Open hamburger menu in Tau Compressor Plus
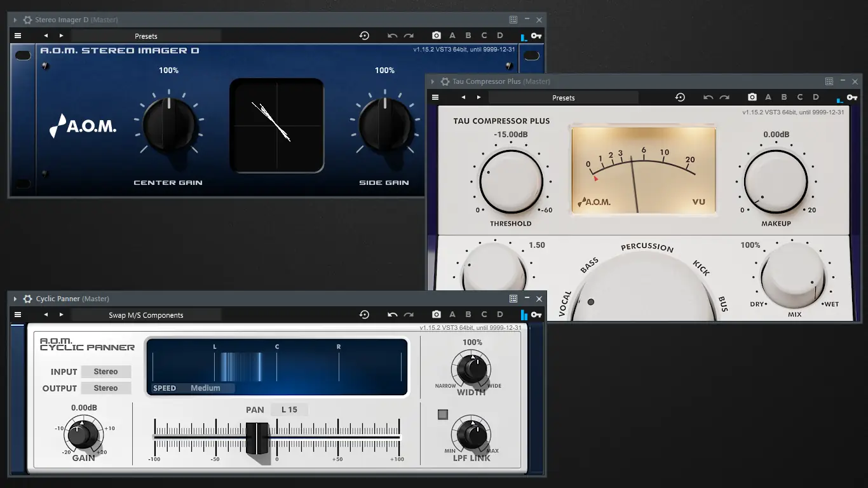 [x=435, y=97]
